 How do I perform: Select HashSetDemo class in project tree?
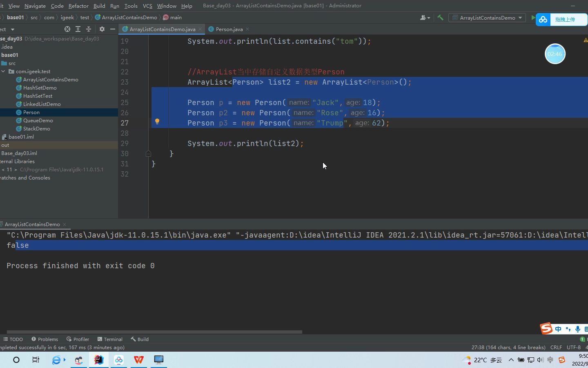(x=40, y=88)
